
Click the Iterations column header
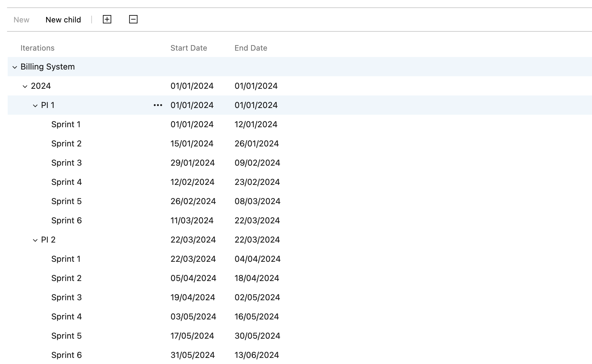tap(37, 48)
